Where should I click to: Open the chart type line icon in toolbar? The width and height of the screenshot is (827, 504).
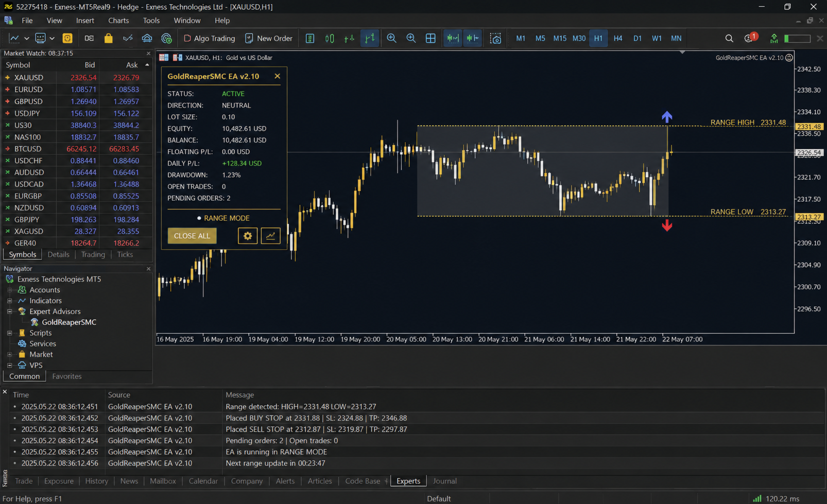14,38
